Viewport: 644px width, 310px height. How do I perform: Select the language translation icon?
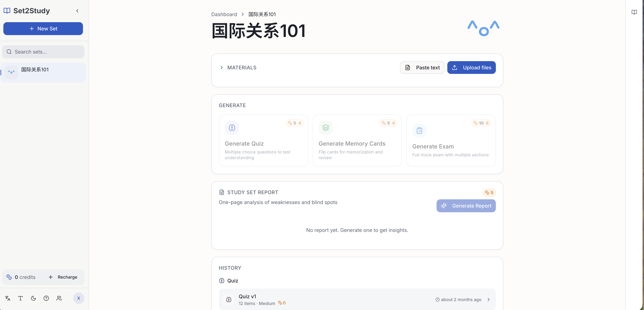(7, 298)
